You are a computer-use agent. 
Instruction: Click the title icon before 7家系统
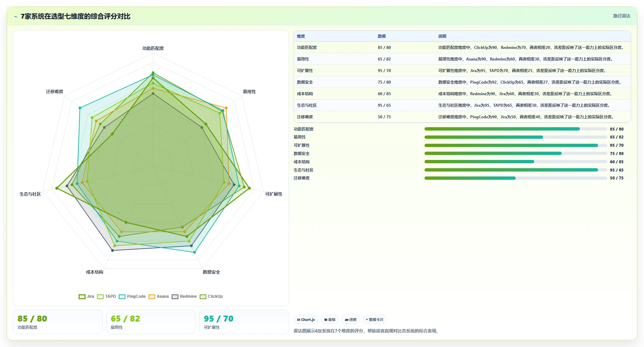click(x=16, y=17)
